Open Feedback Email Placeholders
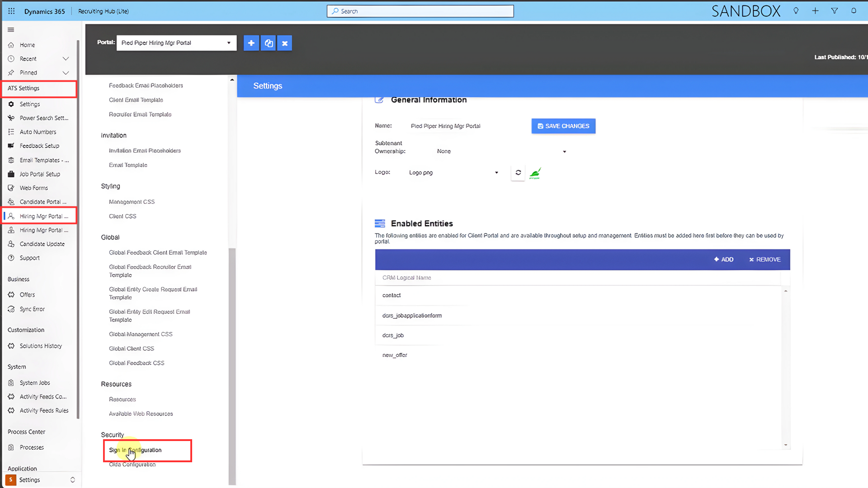This screenshot has height=488, width=868. coord(146,86)
